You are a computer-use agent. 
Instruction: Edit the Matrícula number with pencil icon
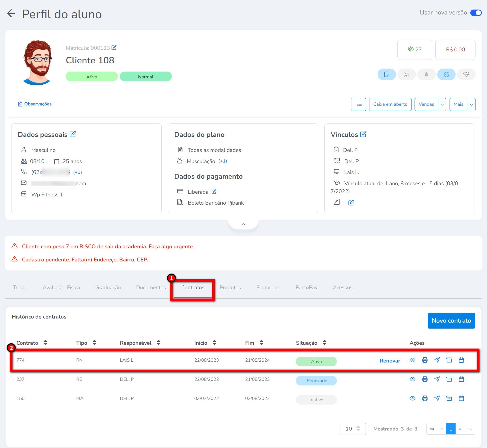(114, 48)
